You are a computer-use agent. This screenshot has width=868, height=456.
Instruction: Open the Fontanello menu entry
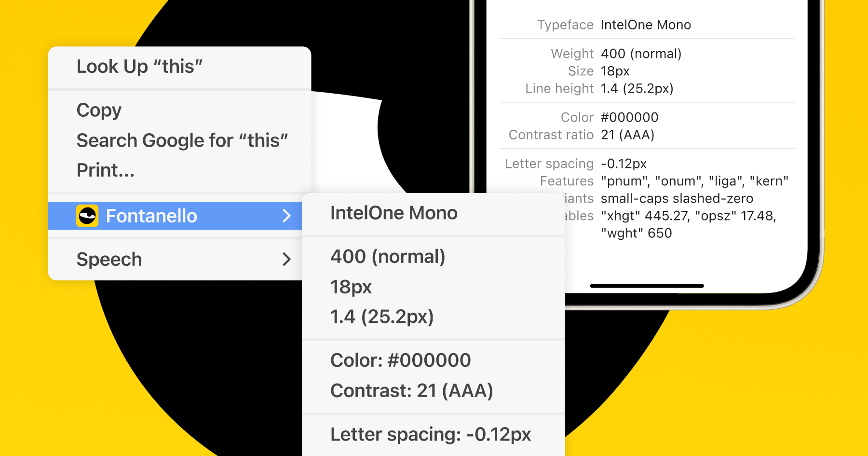(152, 216)
